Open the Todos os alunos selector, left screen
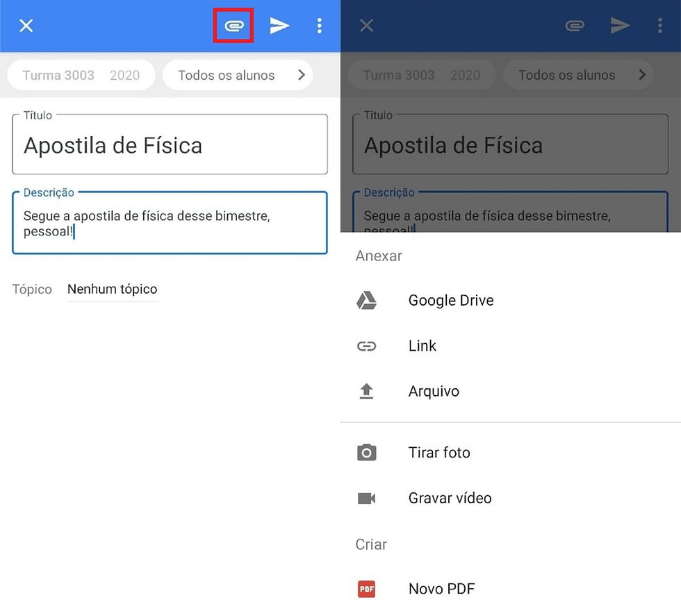Image resolution: width=681 pixels, height=616 pixels. (x=238, y=75)
